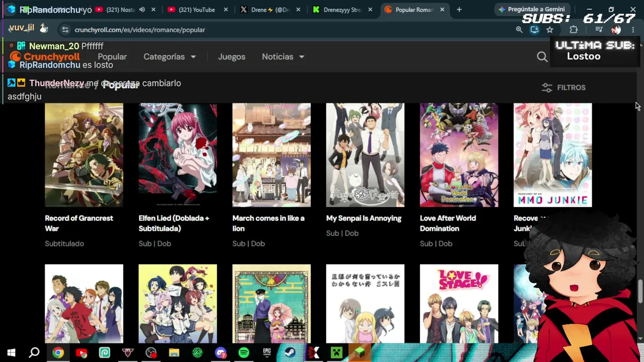
Task: Close the Drenezyyy Kick stream tab
Action: (370, 10)
